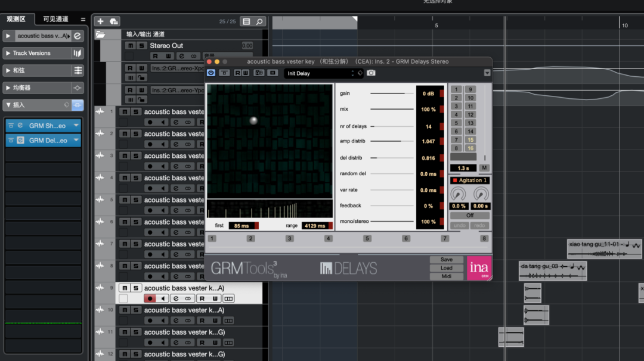The width and height of the screenshot is (644, 361).
Task: Open channel settings 'e' icon in inspector header
Action: 77,36
